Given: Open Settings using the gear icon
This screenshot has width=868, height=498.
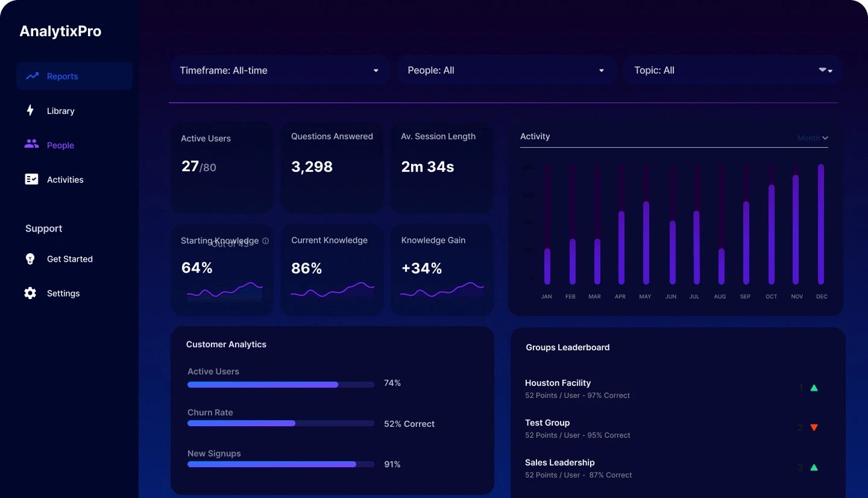Looking at the screenshot, I should coord(30,293).
